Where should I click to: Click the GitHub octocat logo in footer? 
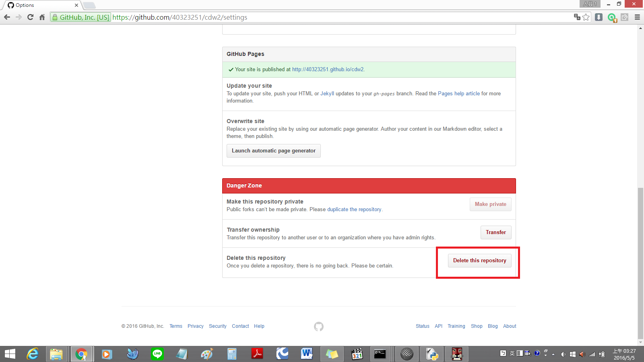(319, 326)
